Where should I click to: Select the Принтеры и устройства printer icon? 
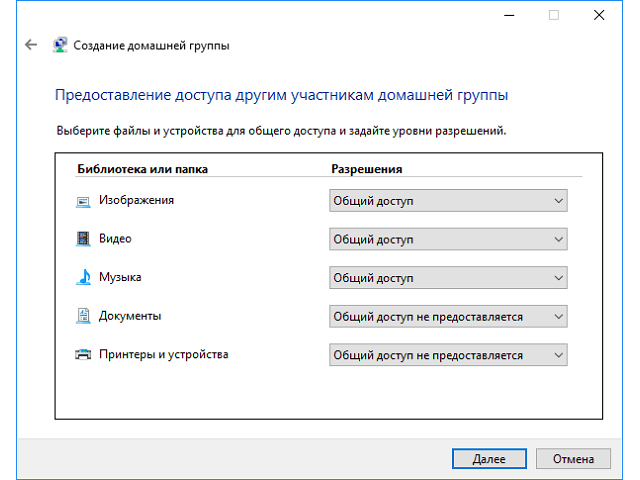coord(83,354)
